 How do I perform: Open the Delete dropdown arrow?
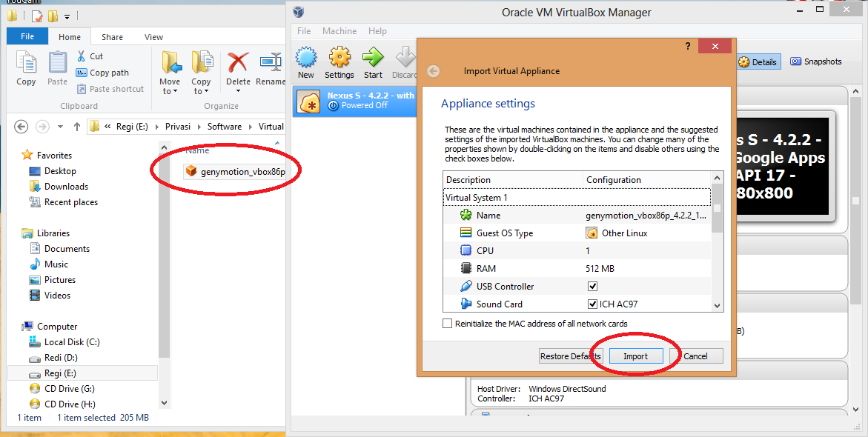point(238,91)
